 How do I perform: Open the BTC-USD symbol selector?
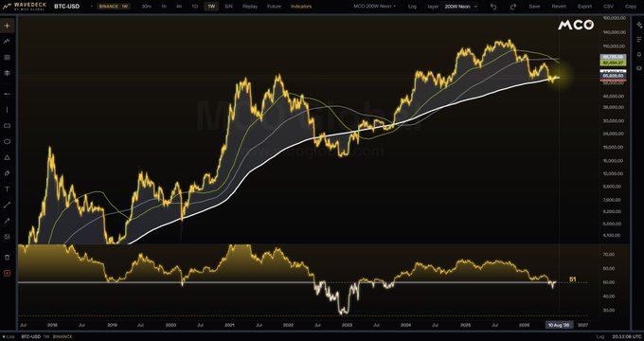[67, 7]
